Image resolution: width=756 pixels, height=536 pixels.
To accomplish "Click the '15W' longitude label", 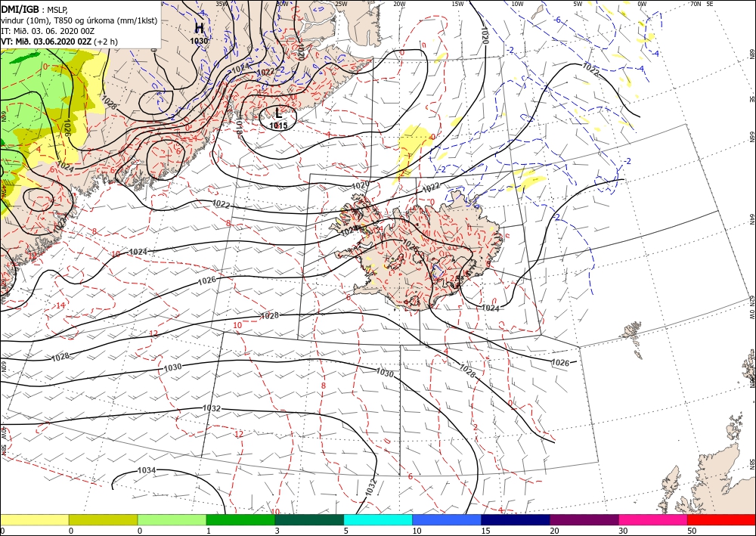I will point(457,4).
